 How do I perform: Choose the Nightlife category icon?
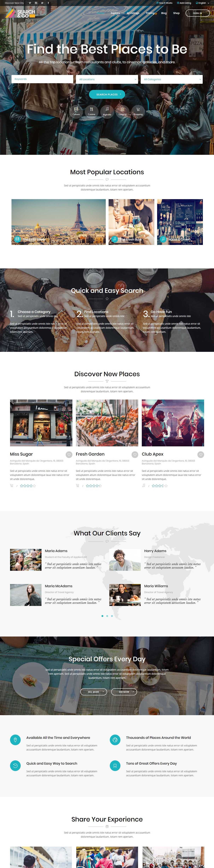[x=107, y=111]
